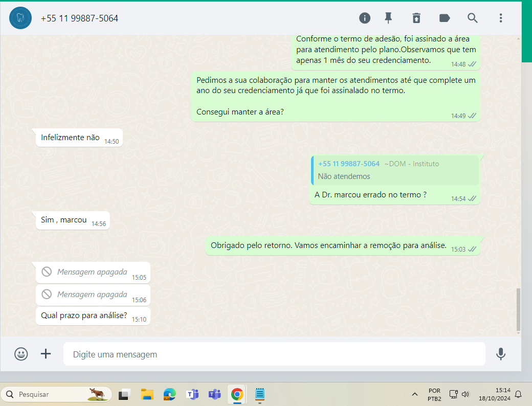Click the label tag icon in header
This screenshot has width=532, height=406.
(445, 18)
